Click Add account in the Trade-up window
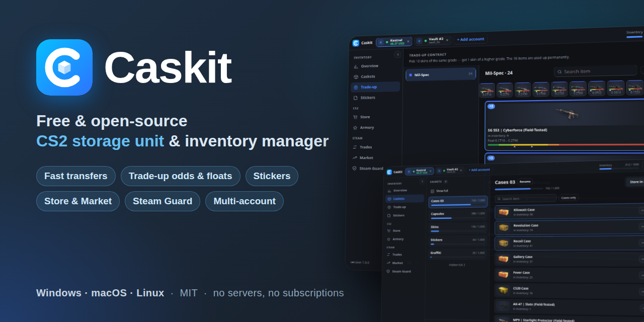Viewport: 644px width, 322px height. (470, 39)
